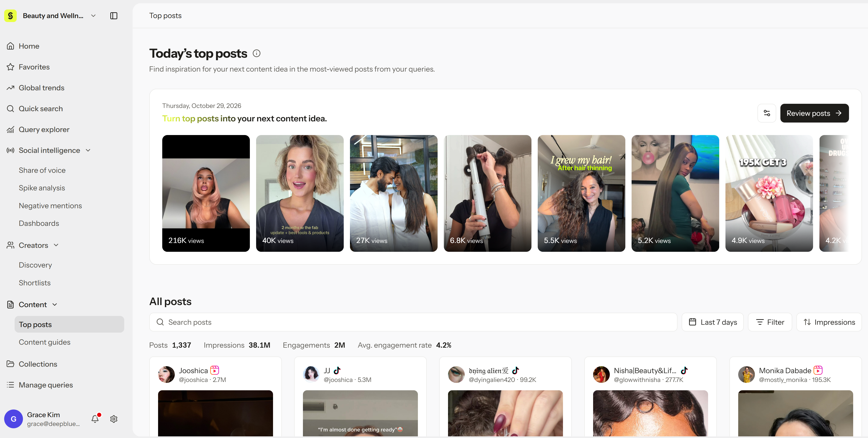Click the Query explorer chart icon
The height and width of the screenshot is (438, 868).
coord(10,130)
